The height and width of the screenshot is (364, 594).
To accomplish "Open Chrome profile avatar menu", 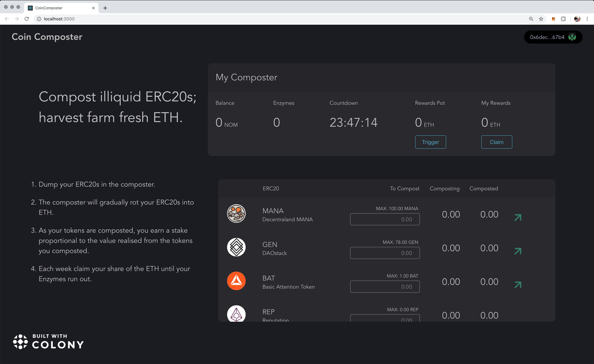I will point(577,19).
